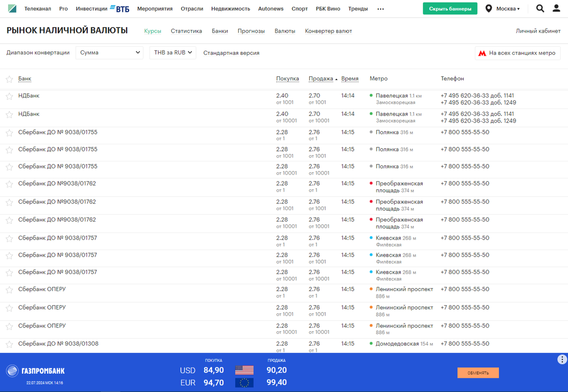Sort by Время column
Screen dimensions: 568x392
(x=350, y=79)
